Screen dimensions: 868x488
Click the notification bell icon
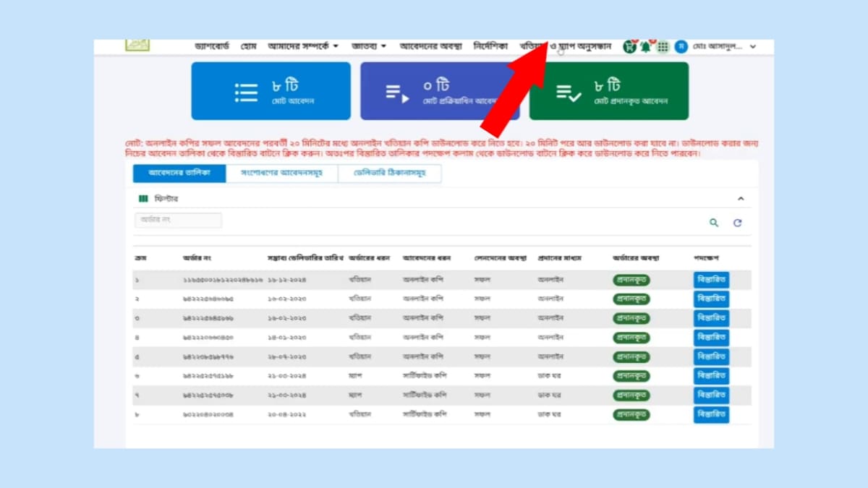pos(645,47)
